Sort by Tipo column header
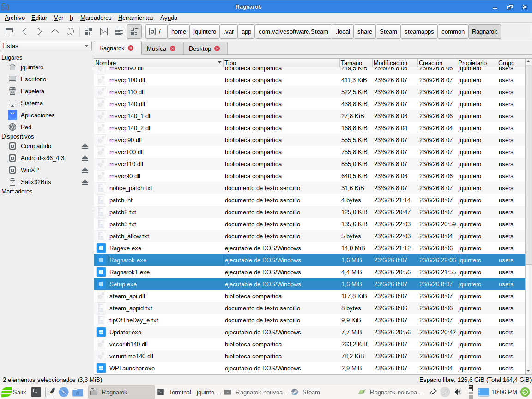Image resolution: width=532 pixels, height=399 pixels. pos(281,63)
